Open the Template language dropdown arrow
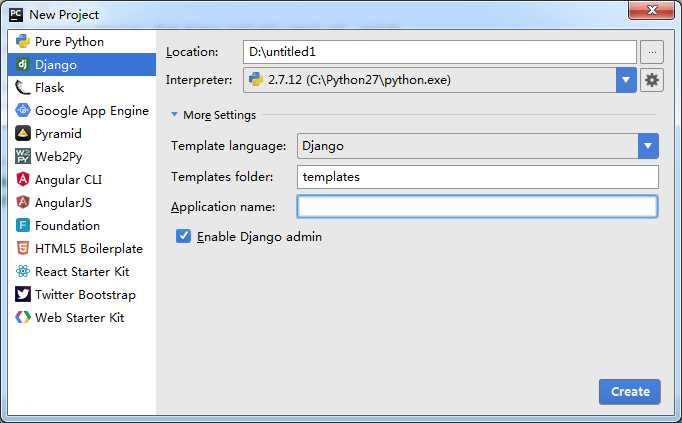The image size is (682, 423). pyautogui.click(x=648, y=146)
